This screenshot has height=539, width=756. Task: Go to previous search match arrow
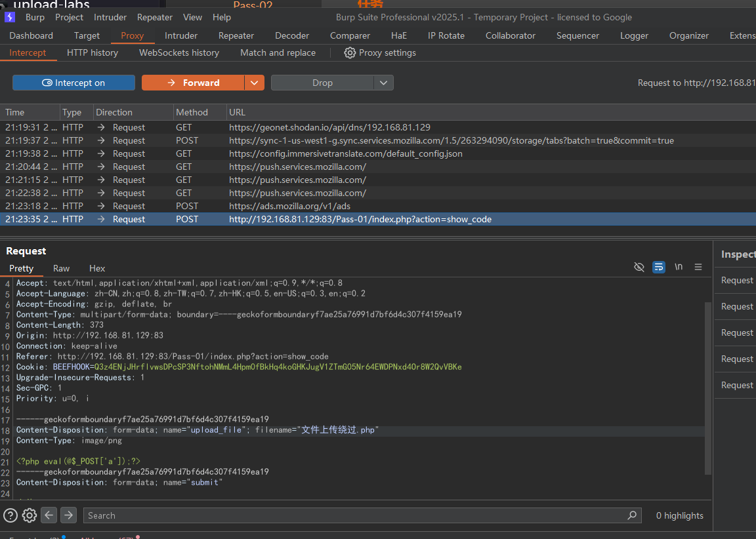click(49, 515)
